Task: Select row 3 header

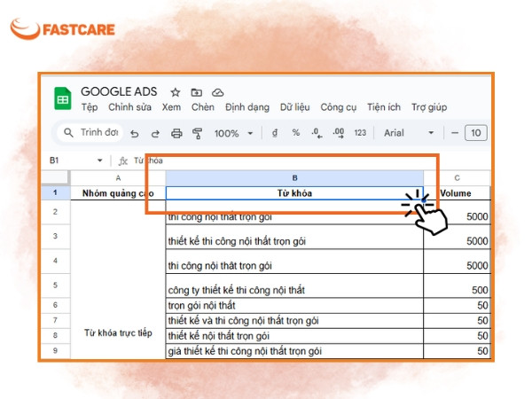Action: click(x=55, y=236)
